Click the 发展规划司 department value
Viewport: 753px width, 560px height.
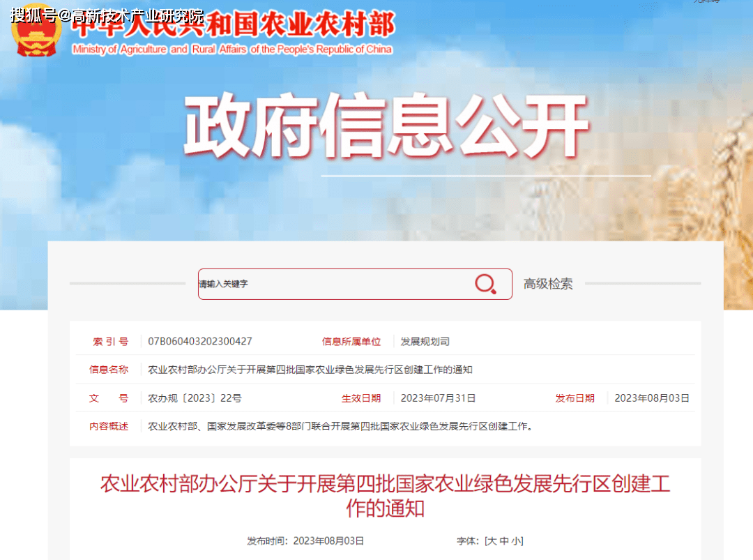(425, 342)
